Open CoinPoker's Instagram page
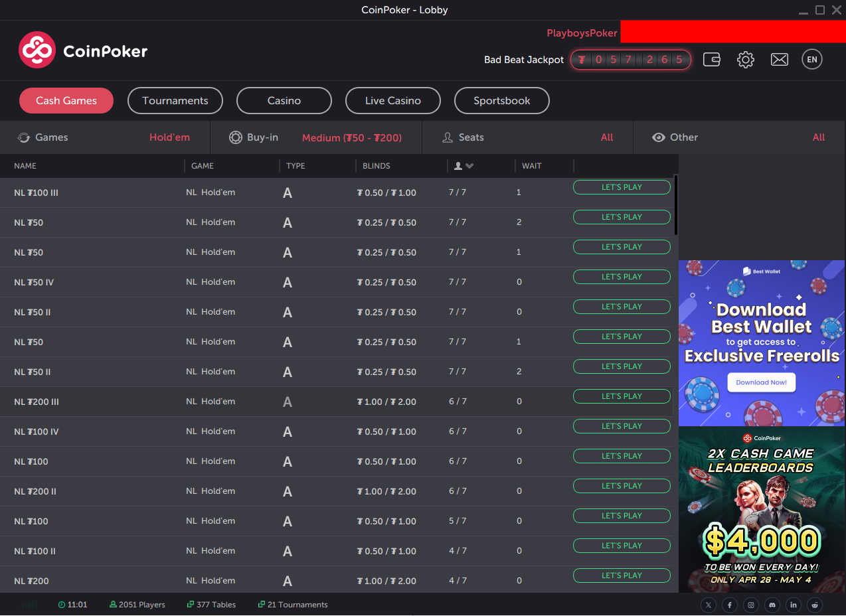Screen dimensions: 846x616 751,605
